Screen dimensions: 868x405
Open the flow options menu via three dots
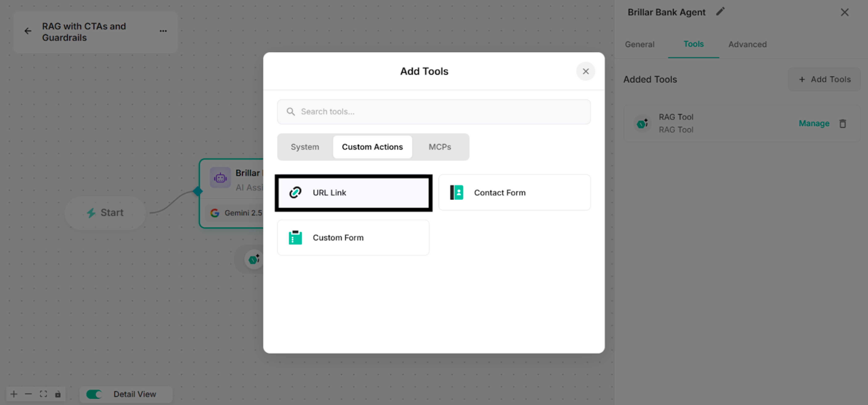163,31
